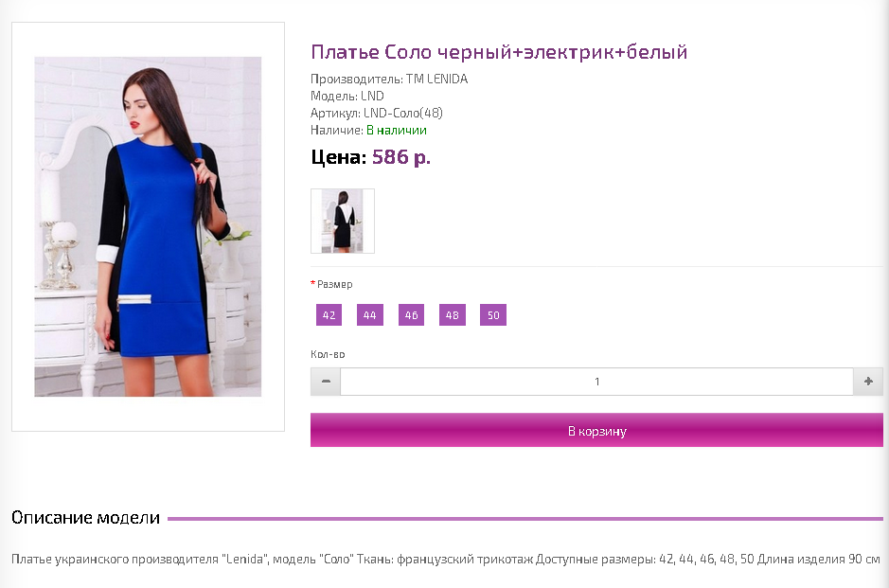The height and width of the screenshot is (588, 889).
Task: Click the Описание модели heading
Action: [85, 518]
